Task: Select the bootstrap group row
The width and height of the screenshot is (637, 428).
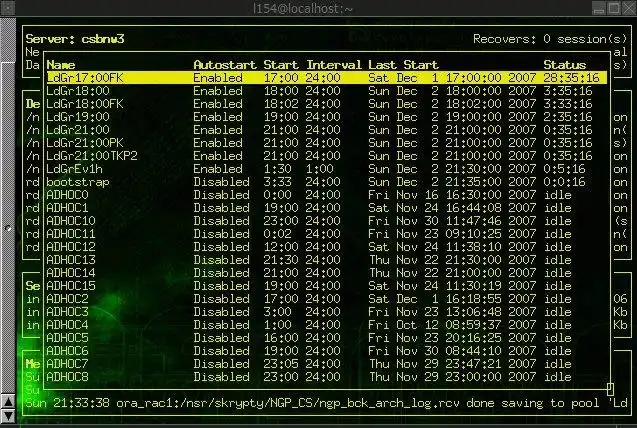Action: (x=327, y=182)
